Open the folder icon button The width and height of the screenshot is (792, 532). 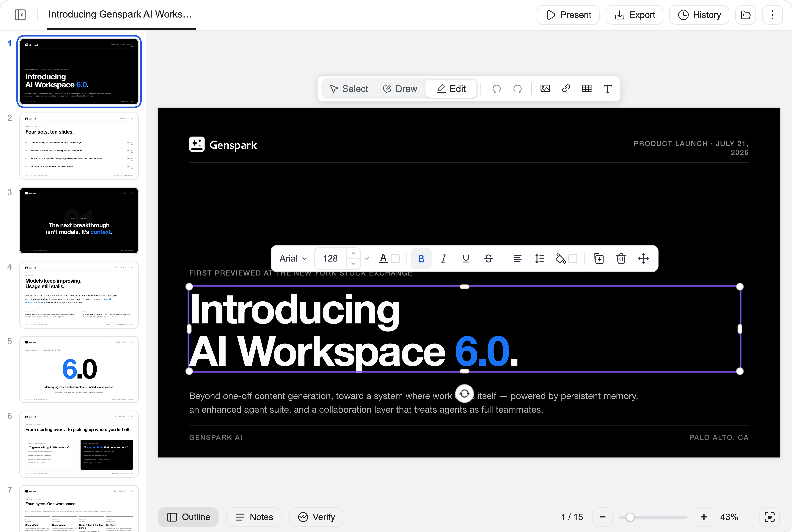tap(745, 15)
